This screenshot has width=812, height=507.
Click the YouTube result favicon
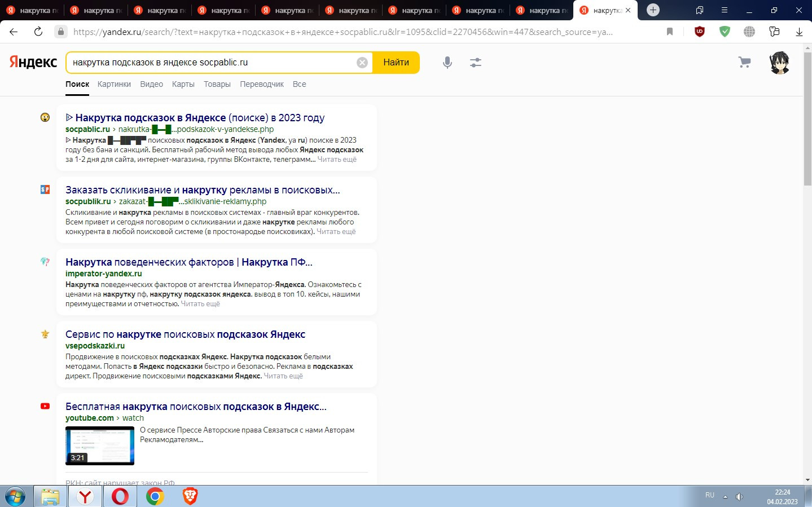45,406
